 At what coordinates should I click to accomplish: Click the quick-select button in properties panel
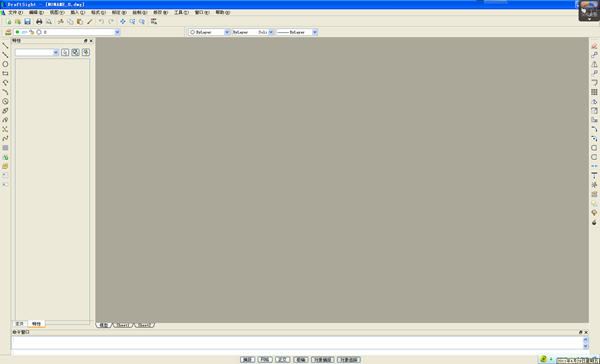click(86, 52)
